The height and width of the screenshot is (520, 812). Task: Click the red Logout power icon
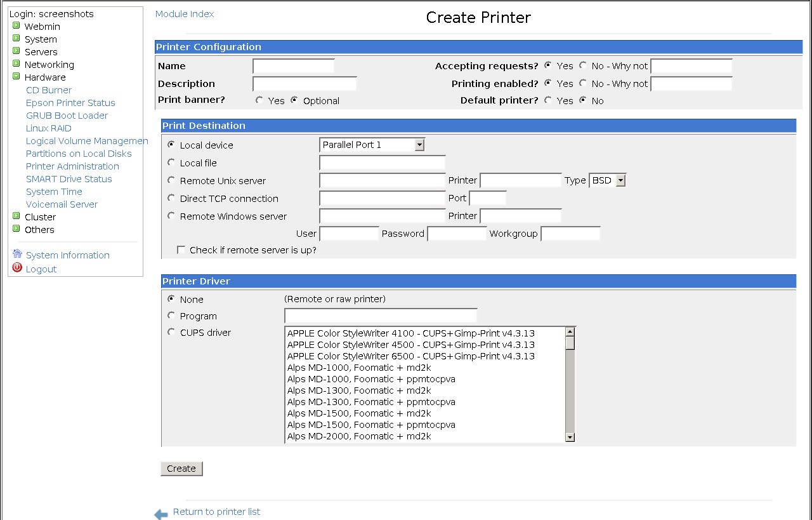click(17, 268)
